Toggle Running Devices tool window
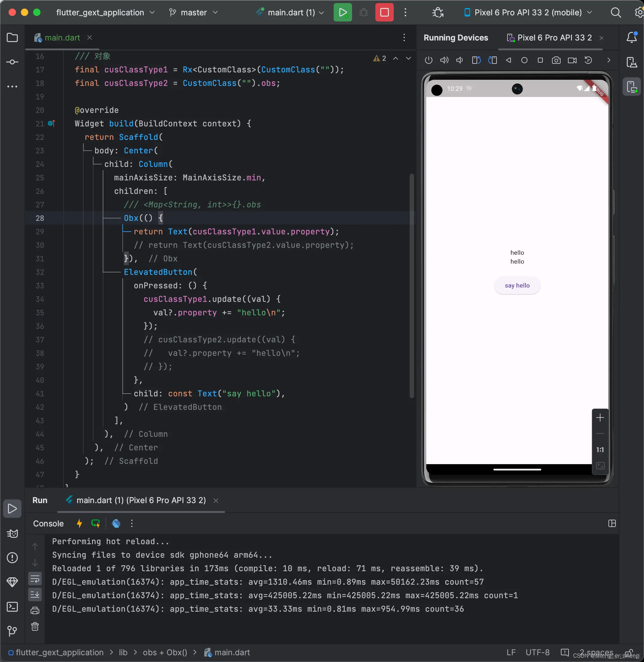This screenshot has height=662, width=644. 631,87
